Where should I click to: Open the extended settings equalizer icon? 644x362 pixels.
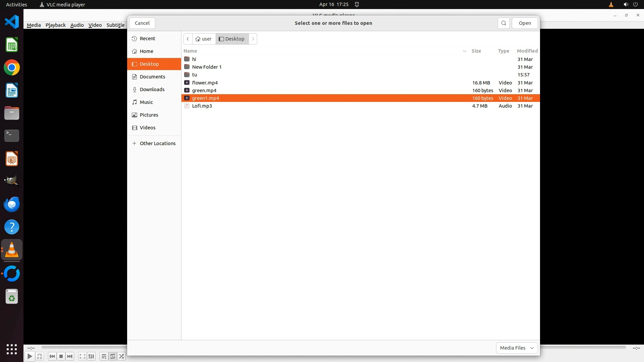pyautogui.click(x=91, y=356)
